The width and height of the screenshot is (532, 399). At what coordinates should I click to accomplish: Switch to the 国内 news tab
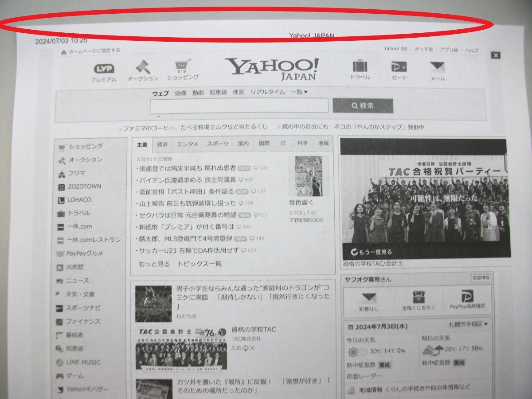click(x=243, y=144)
